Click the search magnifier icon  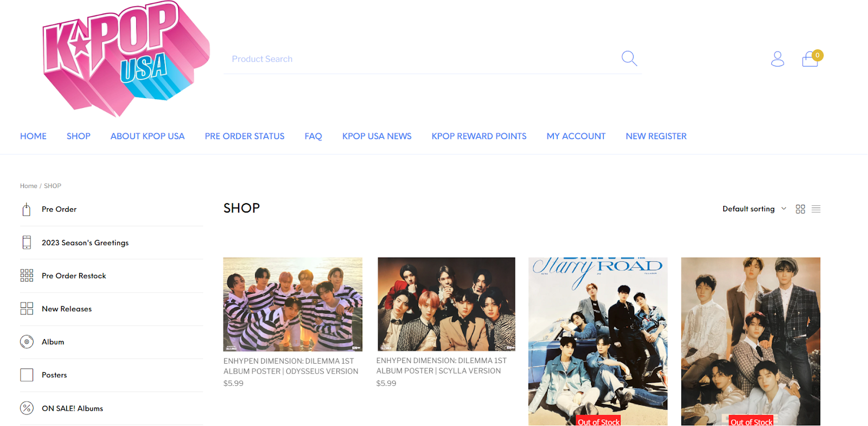pos(629,58)
